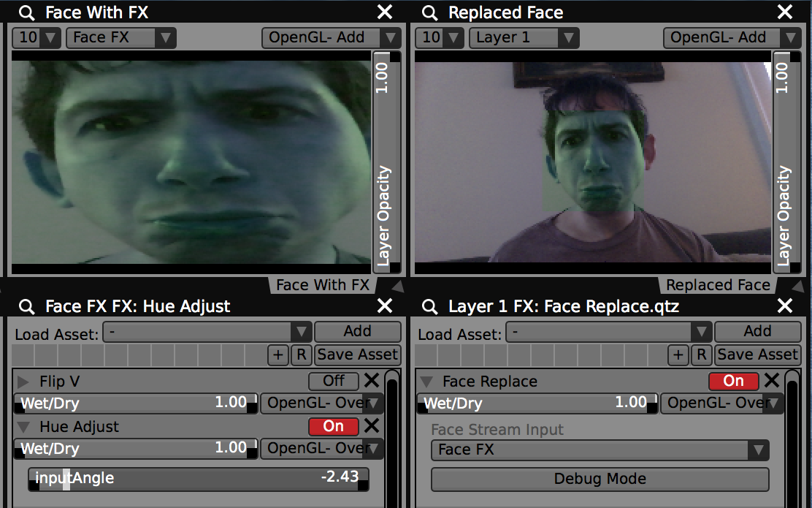Click the Debug Mode button

(600, 479)
